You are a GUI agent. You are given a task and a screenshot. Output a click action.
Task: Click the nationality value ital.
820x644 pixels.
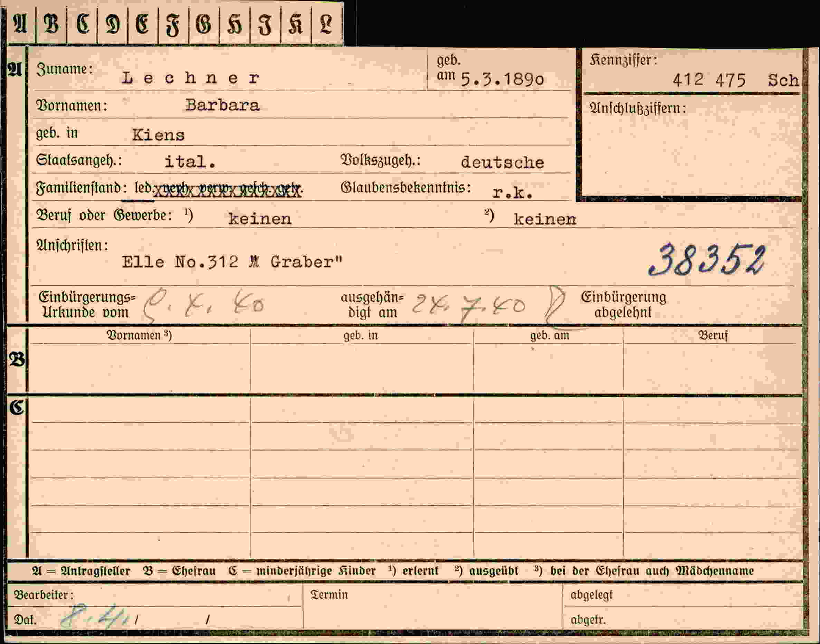190,162
